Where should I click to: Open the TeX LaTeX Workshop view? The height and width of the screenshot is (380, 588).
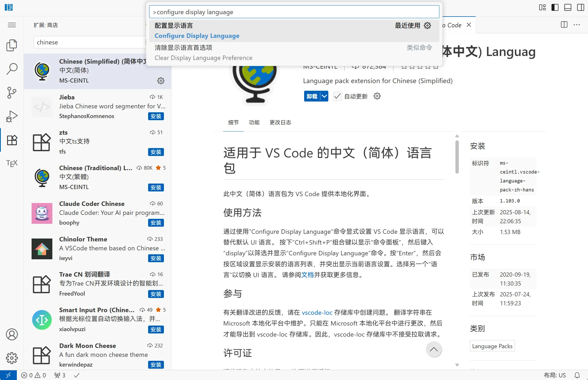pos(12,163)
